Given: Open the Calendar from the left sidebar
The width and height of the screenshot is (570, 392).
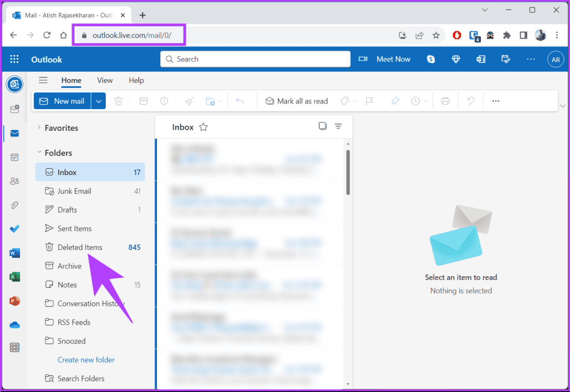Looking at the screenshot, I should coord(14,157).
